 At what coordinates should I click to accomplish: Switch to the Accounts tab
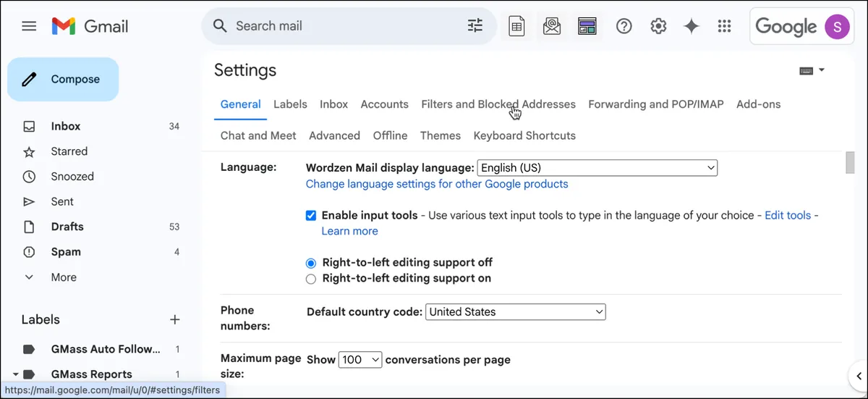coord(385,104)
